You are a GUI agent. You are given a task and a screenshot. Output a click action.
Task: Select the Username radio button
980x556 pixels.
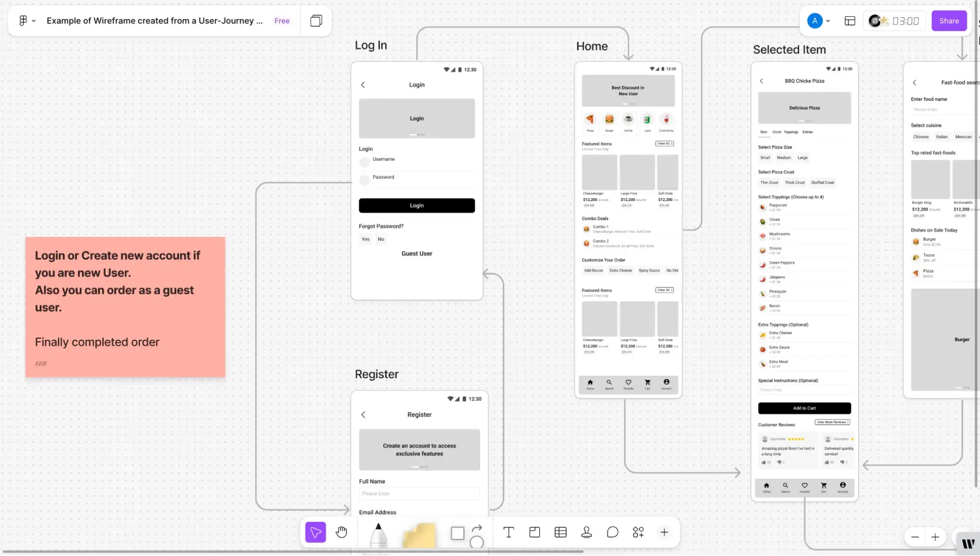coord(365,162)
